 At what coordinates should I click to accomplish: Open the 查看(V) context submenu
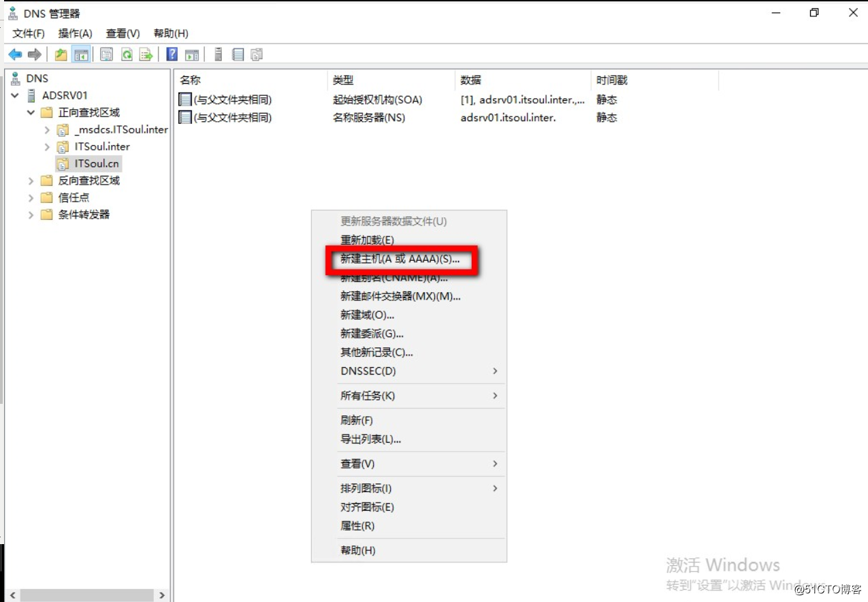pos(408,464)
